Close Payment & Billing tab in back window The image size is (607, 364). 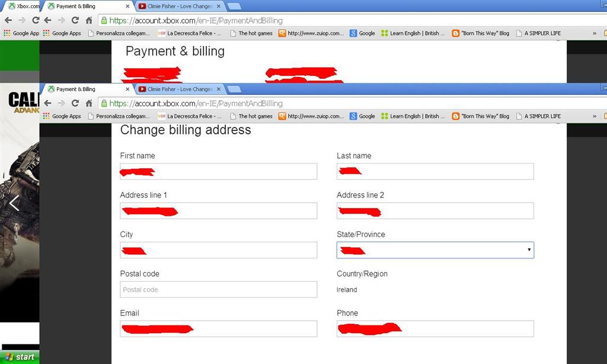coord(127,6)
